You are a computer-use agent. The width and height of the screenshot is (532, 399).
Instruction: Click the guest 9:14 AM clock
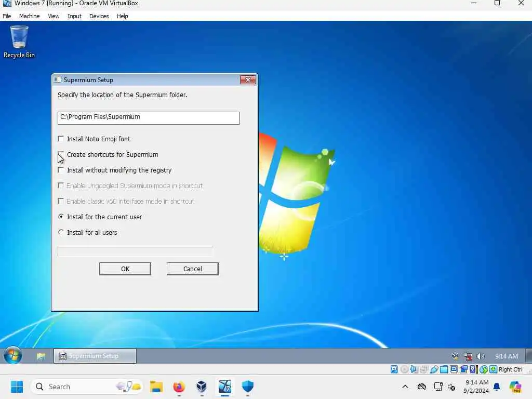(506, 356)
